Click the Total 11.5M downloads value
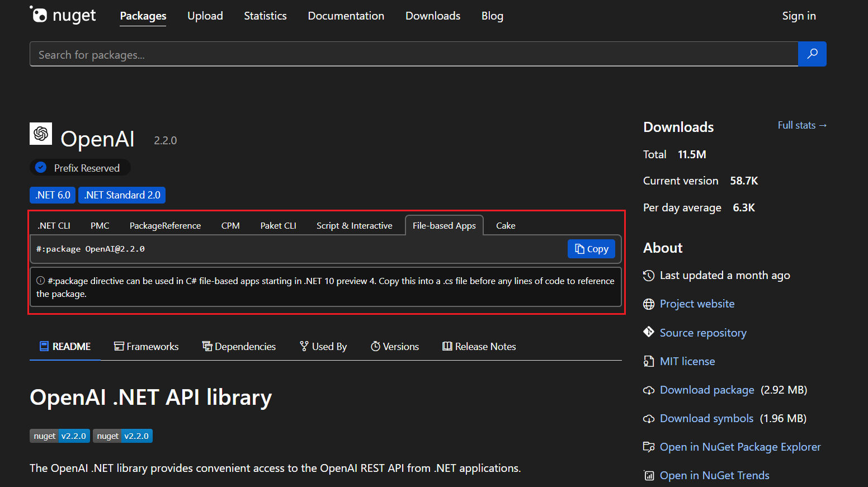Image resolution: width=868 pixels, height=487 pixels. (692, 154)
